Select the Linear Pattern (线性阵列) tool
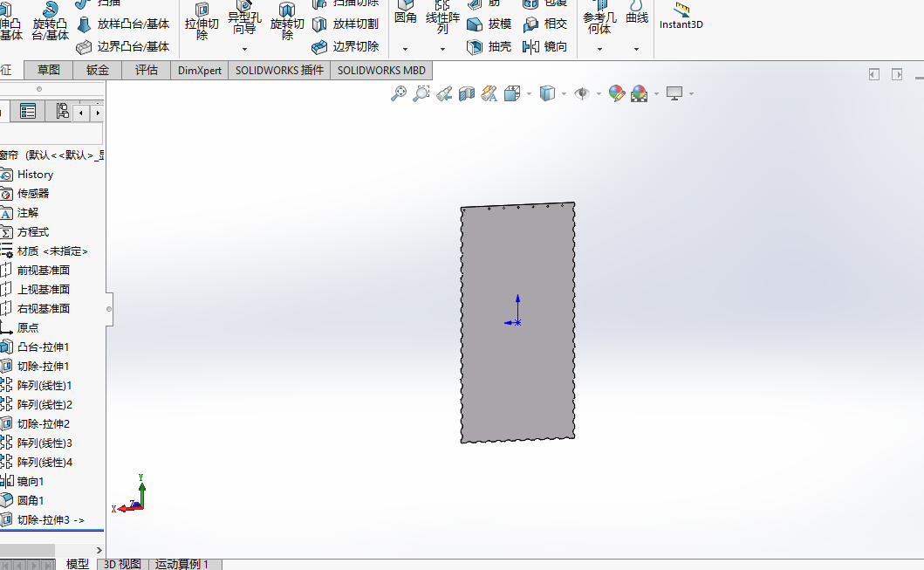This screenshot has height=570, width=924. pyautogui.click(x=442, y=18)
